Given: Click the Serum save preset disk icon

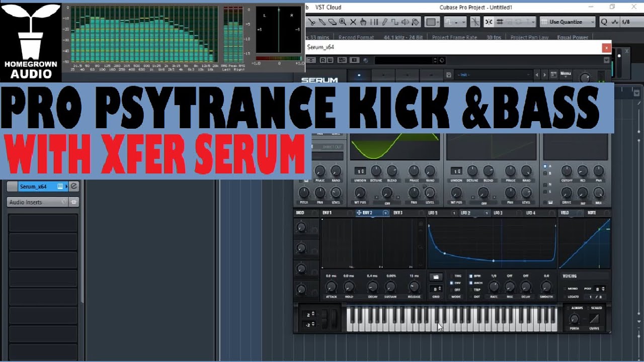Looking at the screenshot, I should 448,75.
